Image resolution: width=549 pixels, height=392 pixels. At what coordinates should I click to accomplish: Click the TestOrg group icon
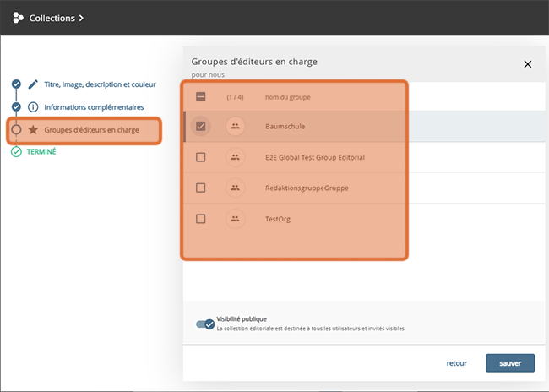(235, 219)
